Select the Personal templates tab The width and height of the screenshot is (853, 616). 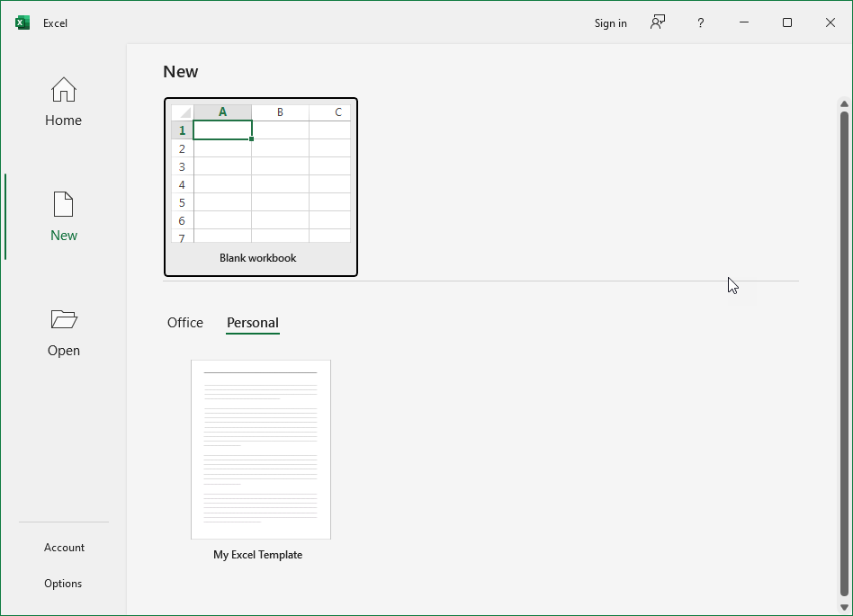253,323
